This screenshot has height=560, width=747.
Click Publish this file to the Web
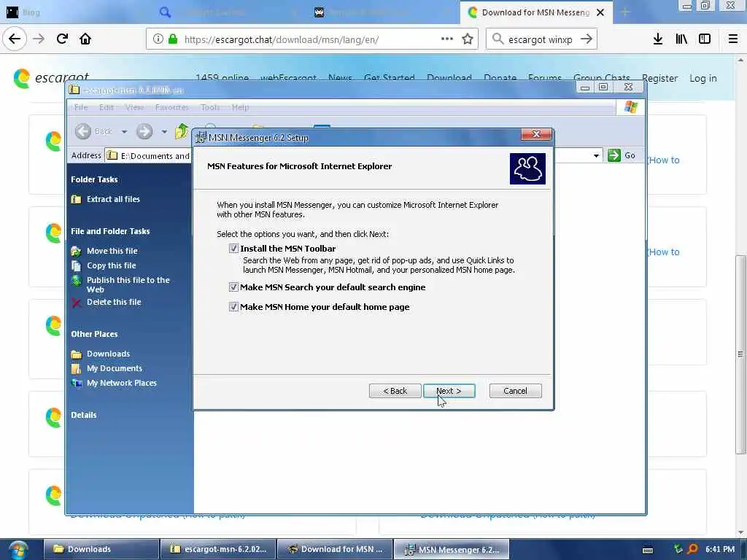(x=128, y=284)
